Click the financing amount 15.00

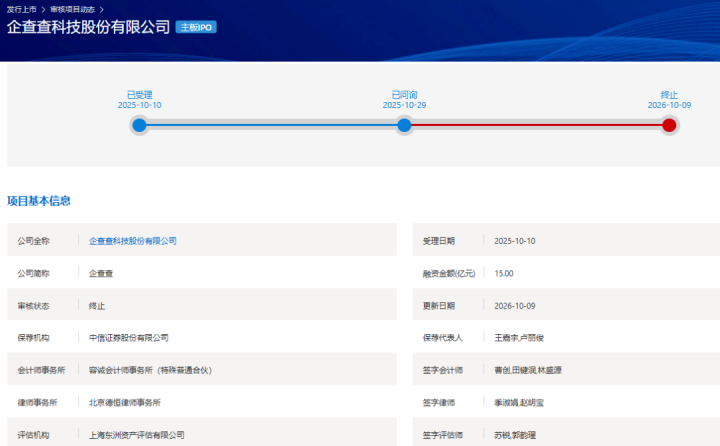[x=504, y=273]
